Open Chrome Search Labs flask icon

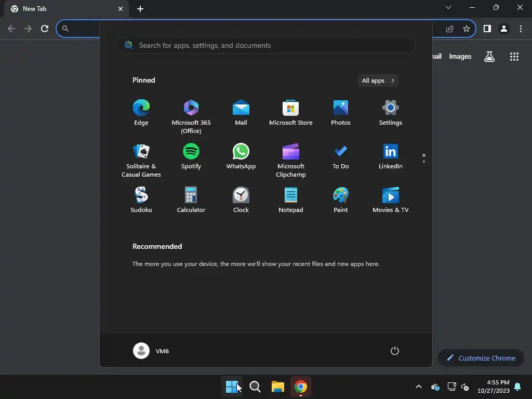tap(489, 56)
